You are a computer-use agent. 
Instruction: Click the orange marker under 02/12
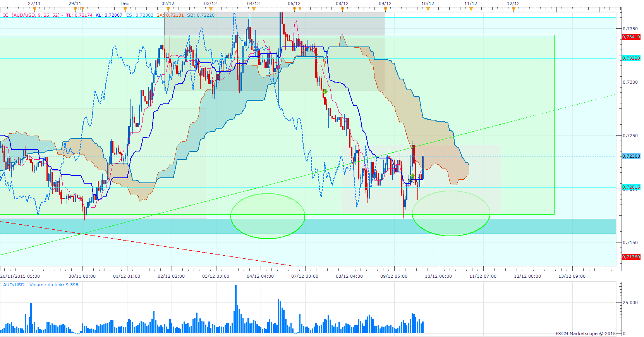click(x=168, y=9)
